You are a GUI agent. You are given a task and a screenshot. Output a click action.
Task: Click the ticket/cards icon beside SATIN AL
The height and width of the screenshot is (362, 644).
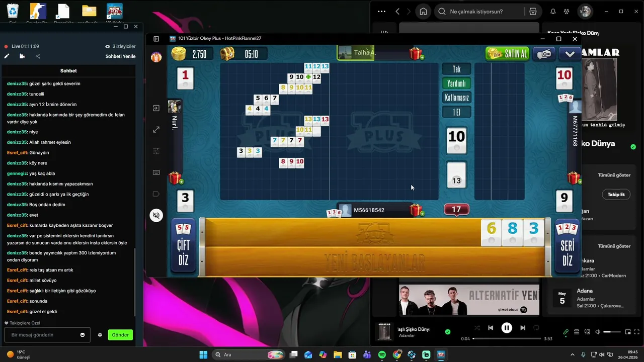(x=544, y=54)
